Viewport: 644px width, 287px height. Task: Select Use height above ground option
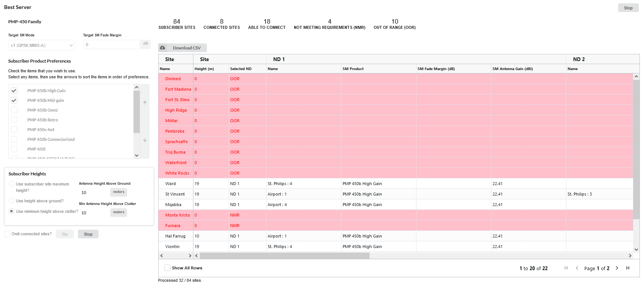pos(11,201)
